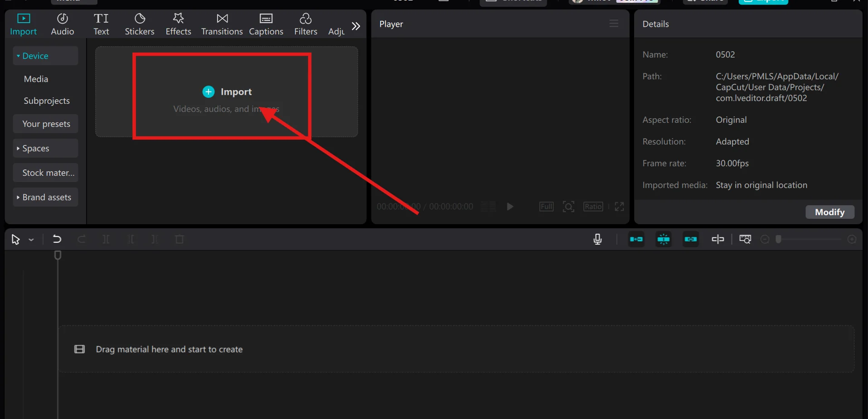The height and width of the screenshot is (419, 868).
Task: Expand the Brand assets section
Action: [45, 197]
